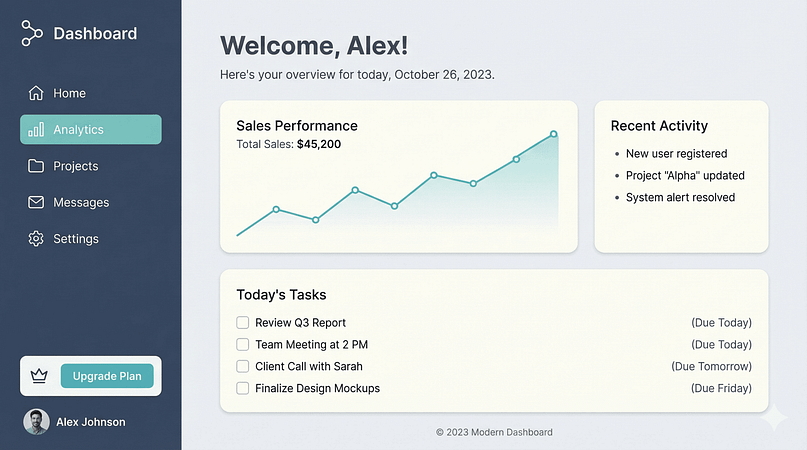Check the Review Q3 Report task
Viewport: 807px width, 450px height.
pyautogui.click(x=242, y=323)
